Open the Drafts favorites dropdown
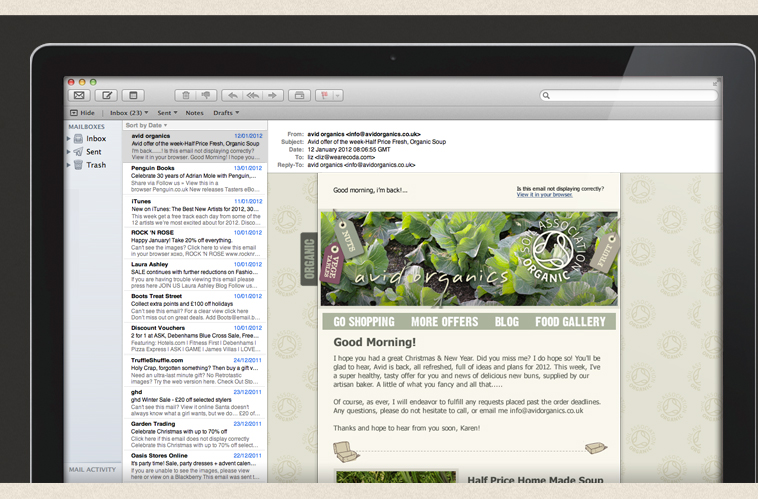Viewport: 758px width, 499px height. [226, 113]
